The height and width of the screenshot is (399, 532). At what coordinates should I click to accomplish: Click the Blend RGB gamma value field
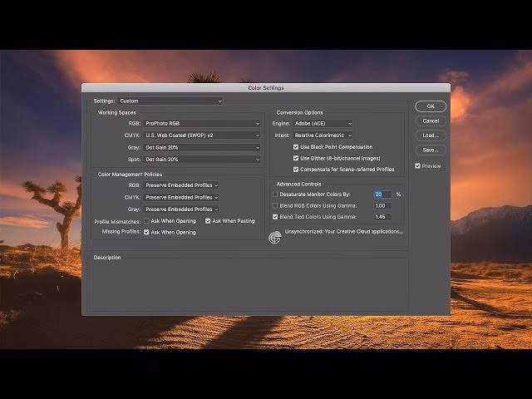(x=382, y=205)
